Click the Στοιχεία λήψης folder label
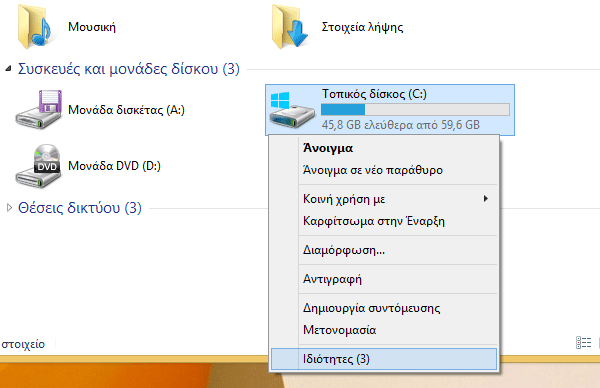 [x=362, y=27]
